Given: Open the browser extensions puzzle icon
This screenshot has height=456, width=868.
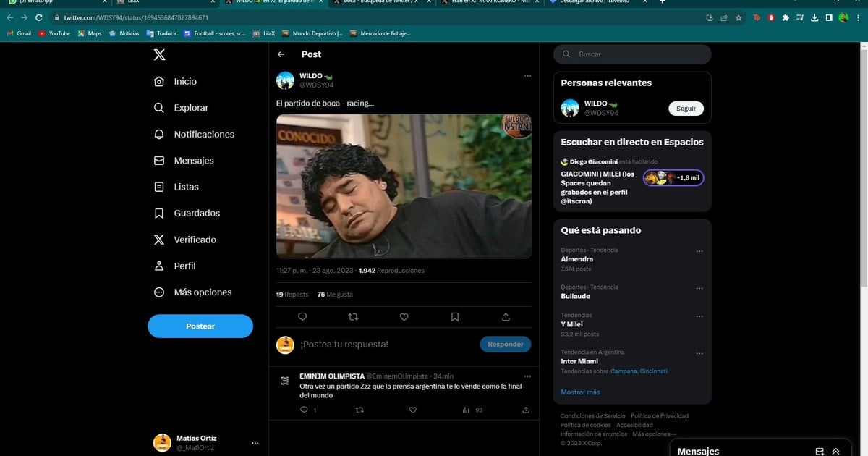Looking at the screenshot, I should pos(786,17).
